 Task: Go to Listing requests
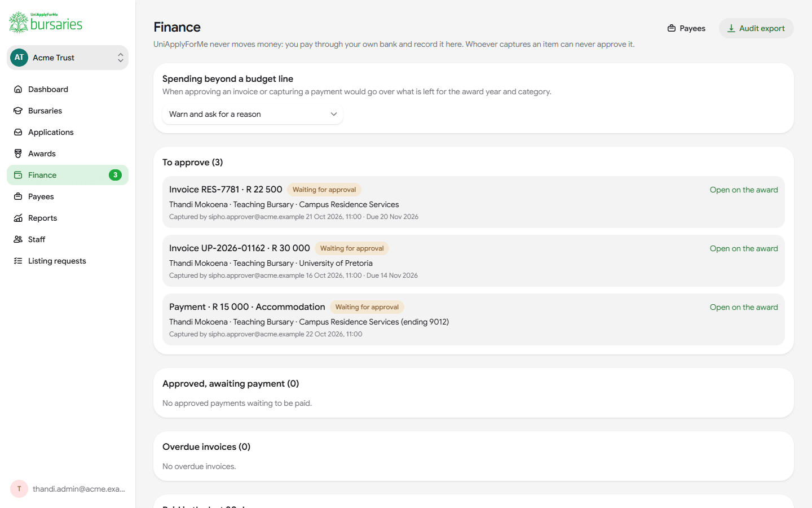68,261
